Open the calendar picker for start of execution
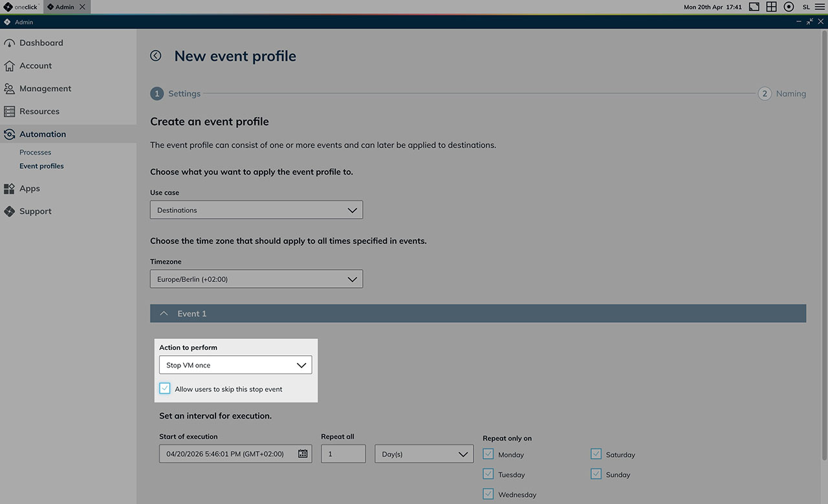 [302, 454]
